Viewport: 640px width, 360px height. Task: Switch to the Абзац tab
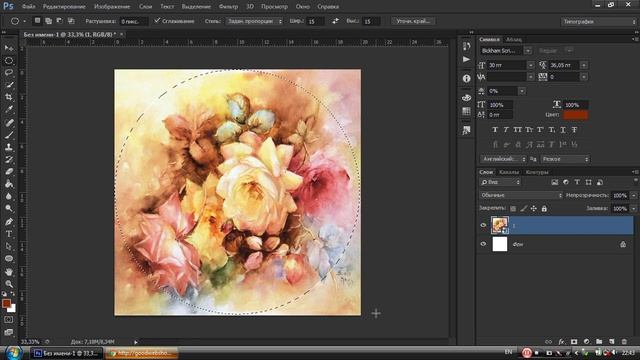coord(513,40)
